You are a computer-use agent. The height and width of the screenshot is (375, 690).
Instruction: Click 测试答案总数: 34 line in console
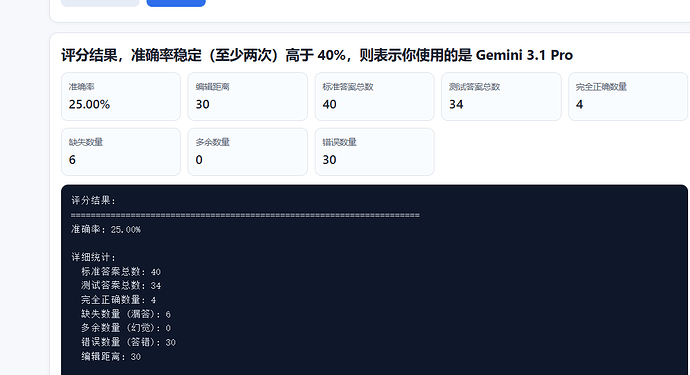point(121,286)
